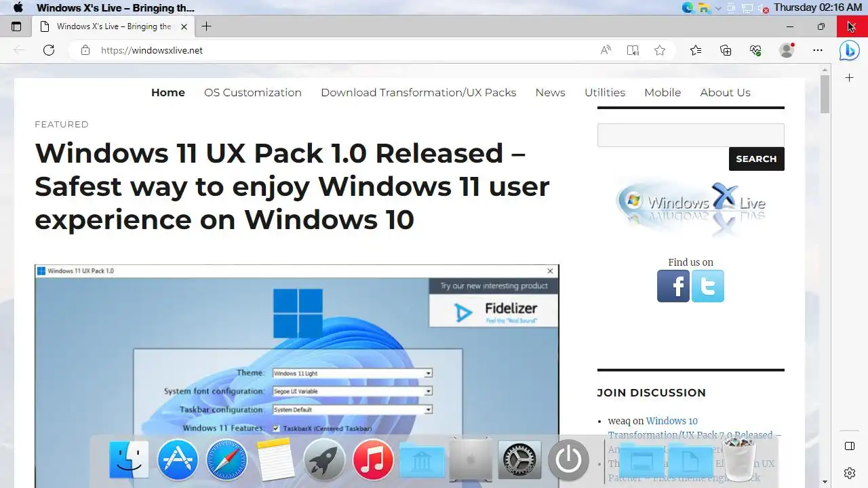Viewport: 868px width, 488px height.
Task: Click the power button in dock
Action: click(568, 460)
